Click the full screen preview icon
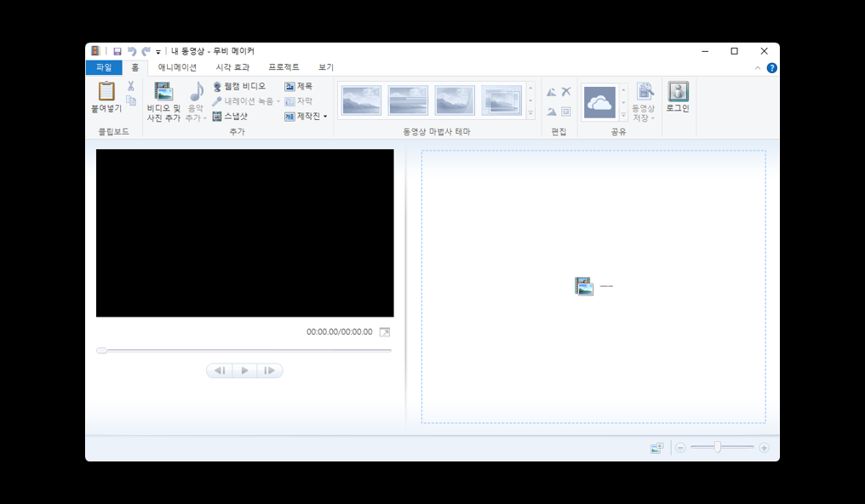Viewport: 865px width, 504px height. (x=385, y=332)
